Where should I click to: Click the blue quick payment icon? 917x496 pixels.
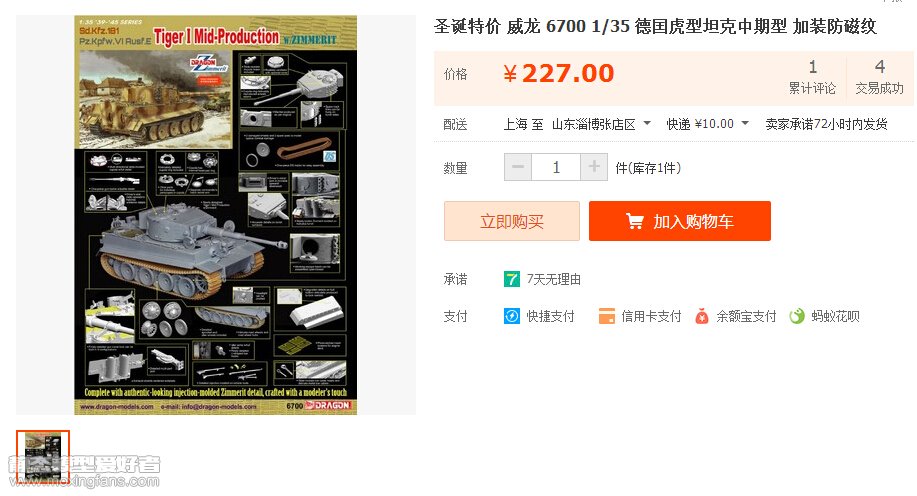tap(512, 316)
